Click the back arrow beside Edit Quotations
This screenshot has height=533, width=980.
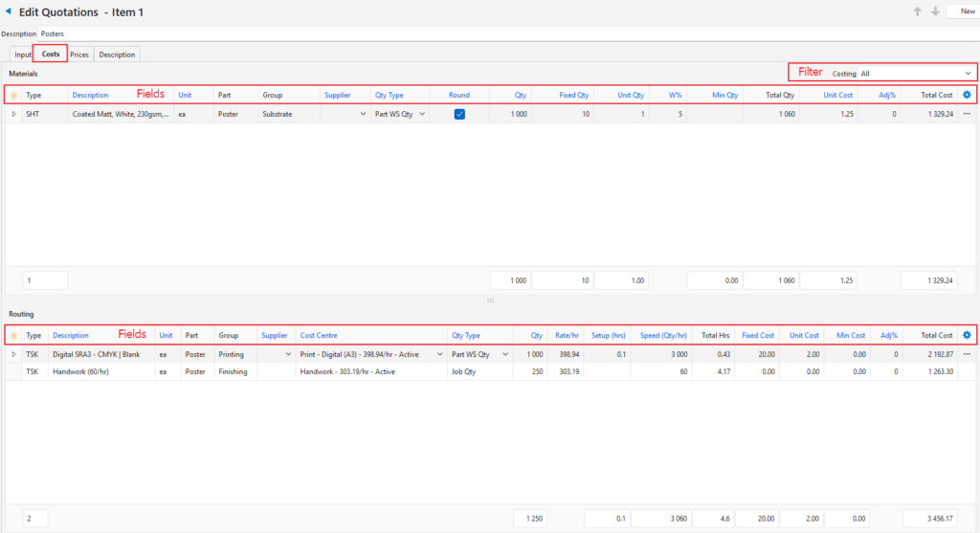point(10,12)
